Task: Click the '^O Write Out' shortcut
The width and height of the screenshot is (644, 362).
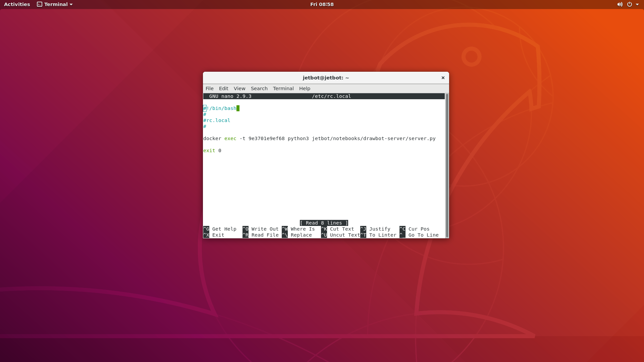Action: pyautogui.click(x=261, y=229)
